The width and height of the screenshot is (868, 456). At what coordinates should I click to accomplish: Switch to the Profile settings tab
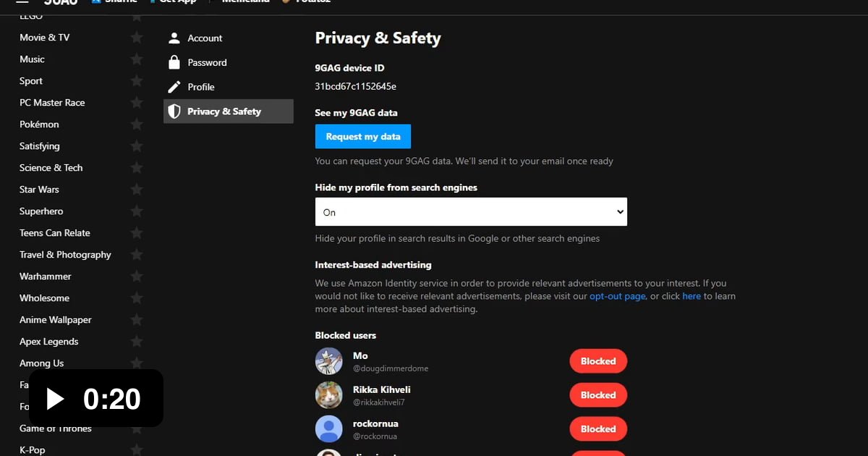[201, 87]
